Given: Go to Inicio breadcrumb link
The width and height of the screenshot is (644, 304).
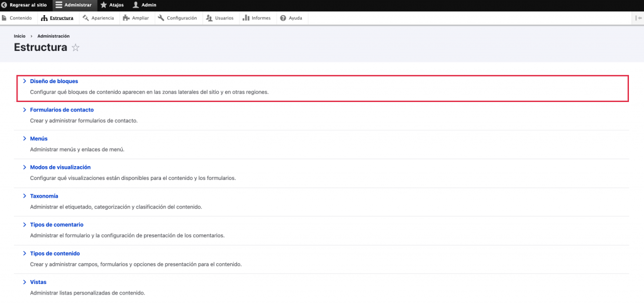Looking at the screenshot, I should pos(19,37).
